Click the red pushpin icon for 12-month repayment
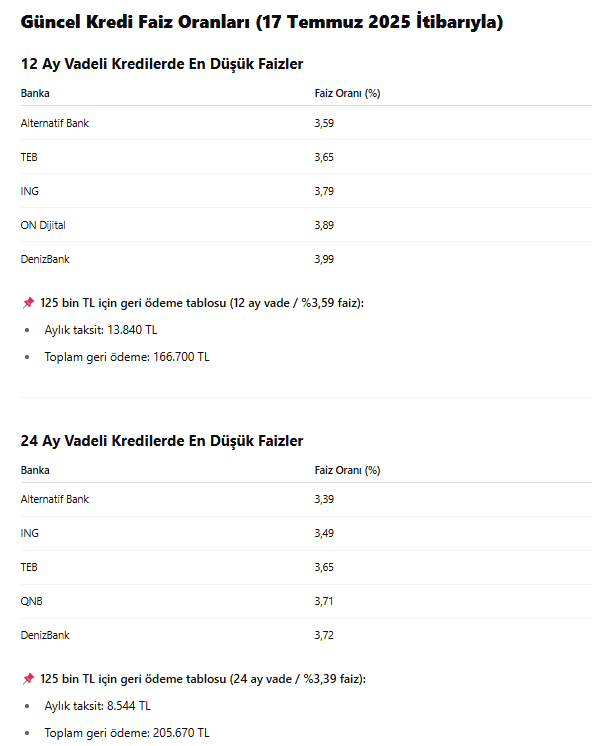 (29, 303)
